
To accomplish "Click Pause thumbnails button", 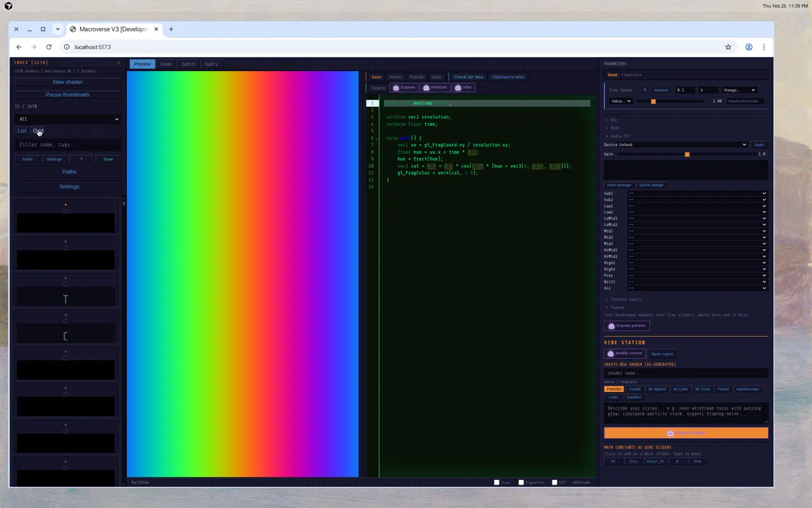I will coord(68,95).
